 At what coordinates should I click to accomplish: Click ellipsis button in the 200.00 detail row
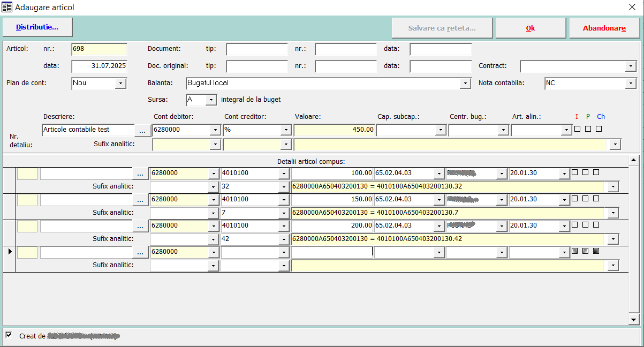[140, 226]
